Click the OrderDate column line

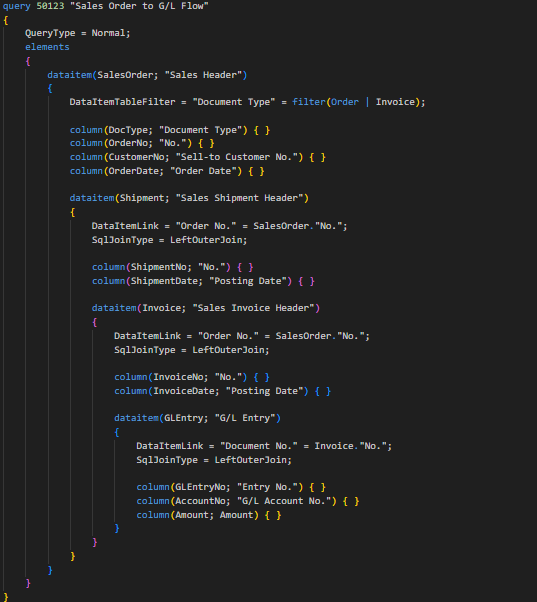pyautogui.click(x=167, y=171)
